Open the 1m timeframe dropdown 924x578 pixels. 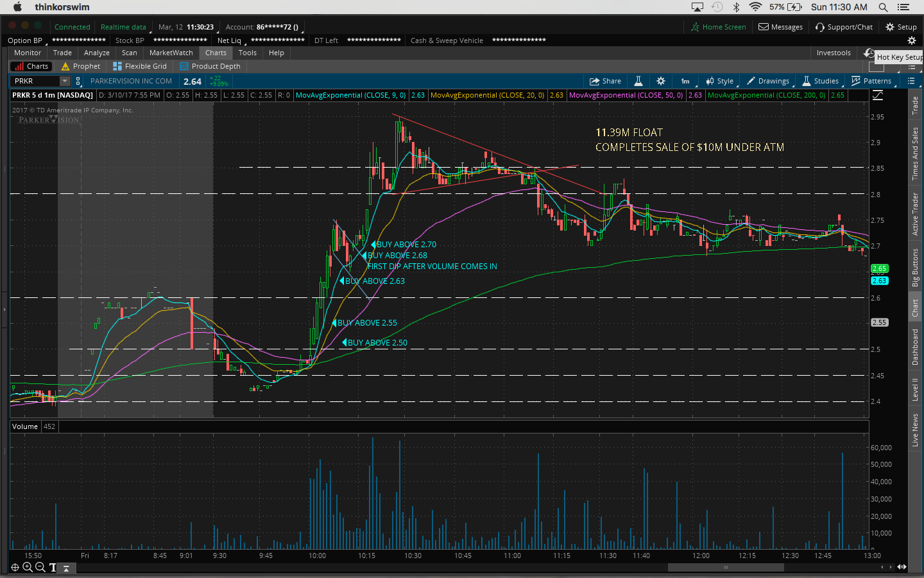pyautogui.click(x=685, y=81)
